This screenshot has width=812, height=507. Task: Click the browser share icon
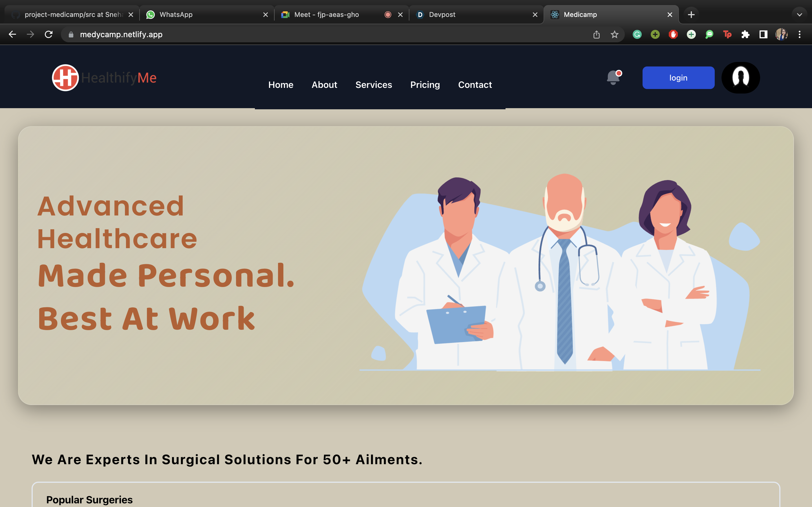point(596,34)
